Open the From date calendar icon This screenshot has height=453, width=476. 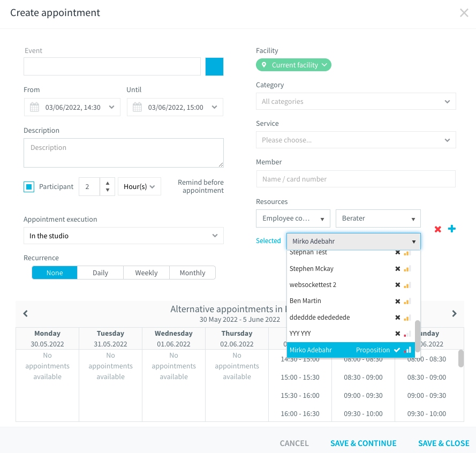tap(34, 107)
